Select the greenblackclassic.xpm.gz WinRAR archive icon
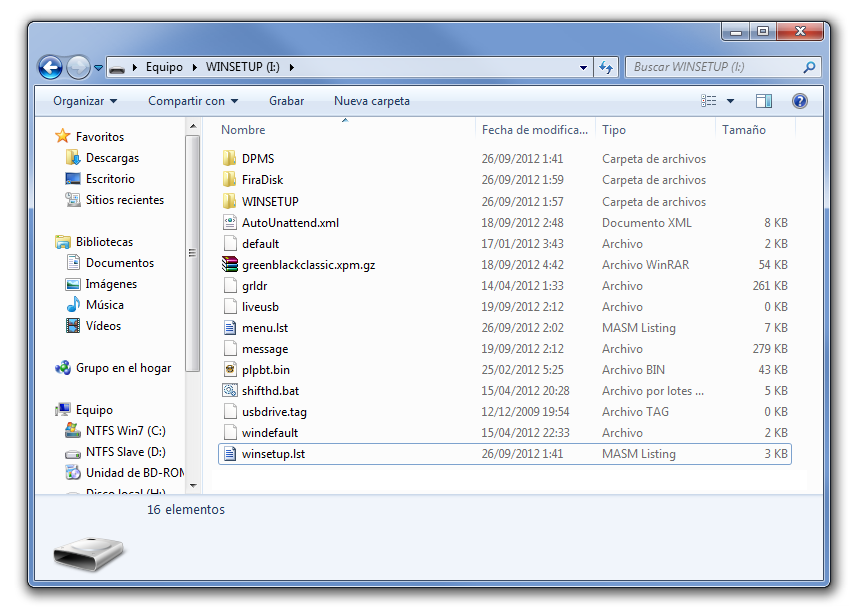Image resolution: width=859 pixels, height=609 pixels. [230, 265]
